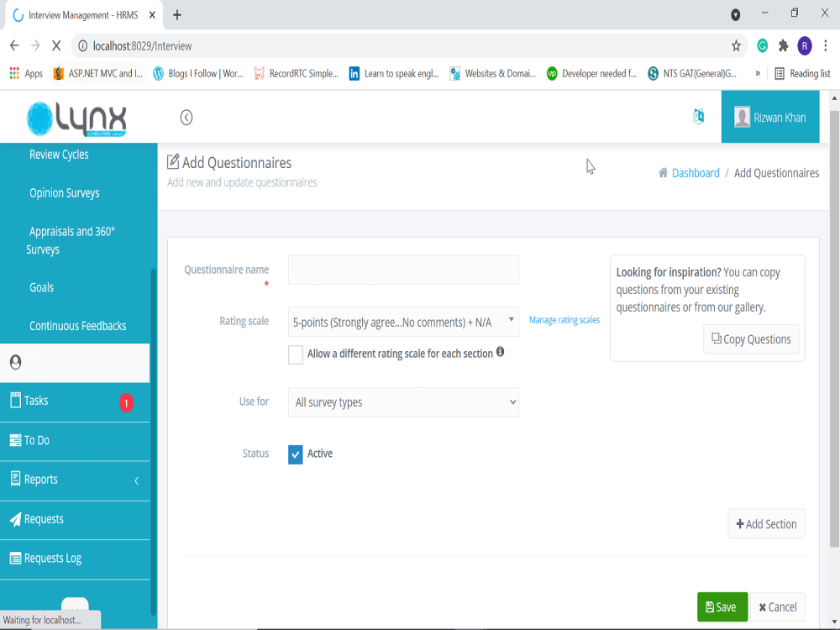Open the RecordRTC Simple bookmark
Viewport: 840px width, 630px height.
point(297,73)
